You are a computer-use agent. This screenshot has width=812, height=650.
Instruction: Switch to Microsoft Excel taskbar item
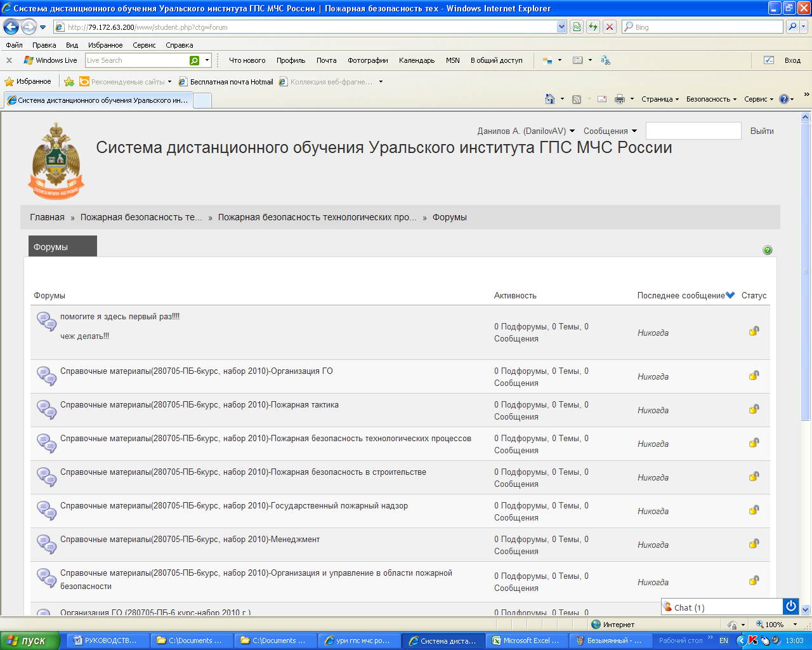(x=527, y=640)
